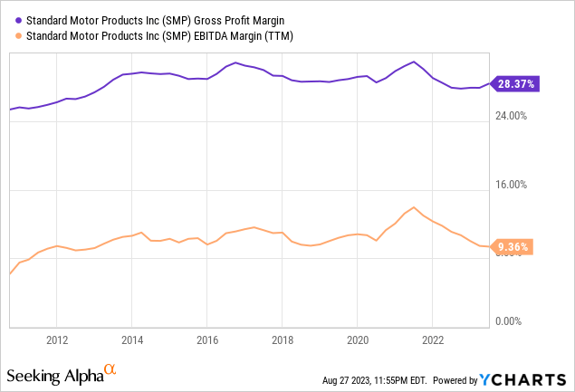Click the 2018 x-axis label
Viewport: 575px width, 392px height.
(x=283, y=340)
